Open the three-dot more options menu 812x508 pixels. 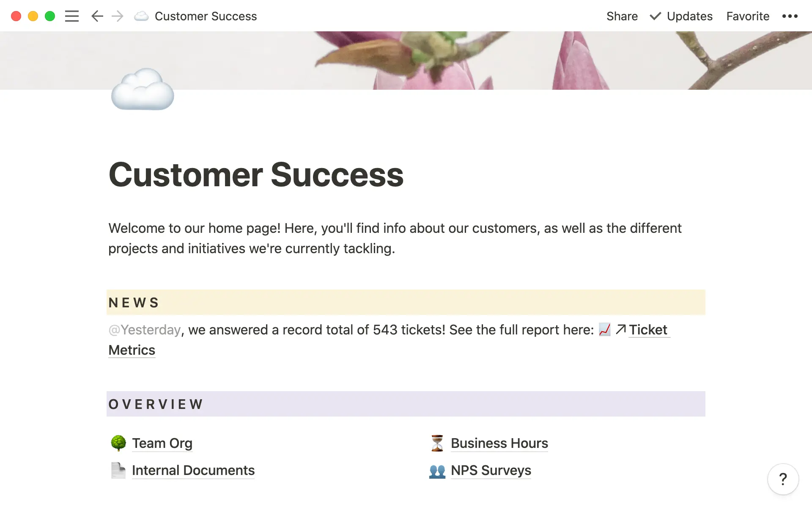click(x=790, y=16)
